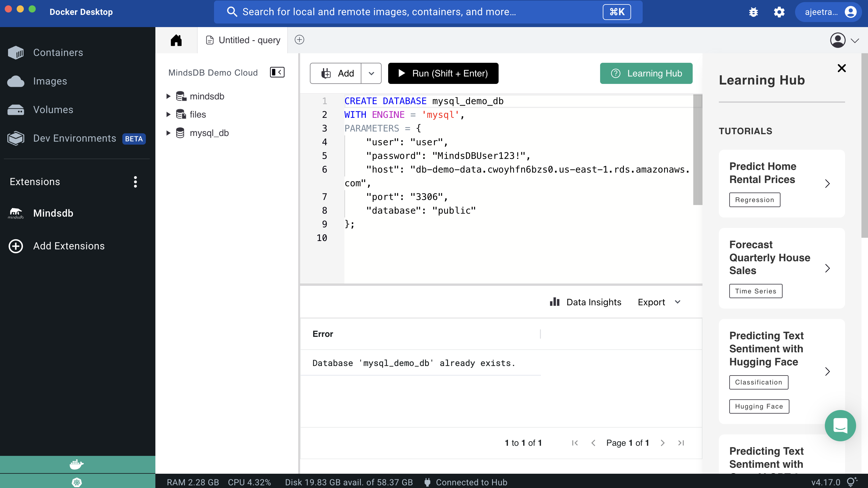This screenshot has height=488, width=868.
Task: Click the new query tab plus icon
Action: click(299, 40)
